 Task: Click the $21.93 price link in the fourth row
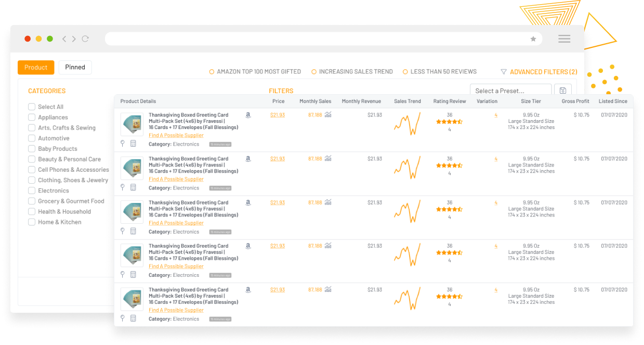pyautogui.click(x=277, y=246)
